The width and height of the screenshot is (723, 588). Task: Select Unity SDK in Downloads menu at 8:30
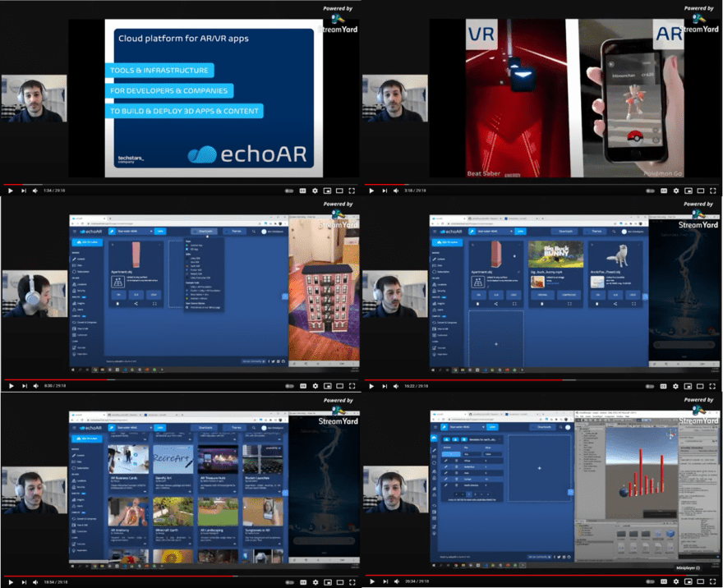(x=195, y=259)
